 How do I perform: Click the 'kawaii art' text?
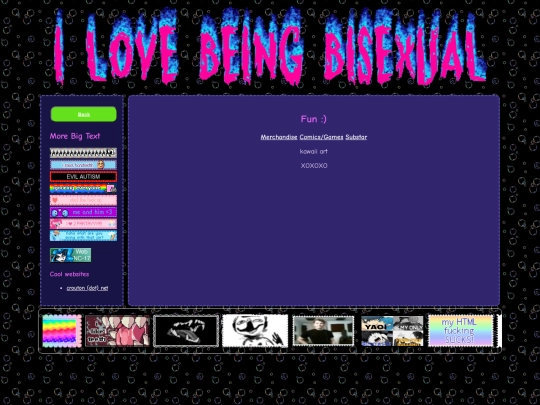tap(313, 151)
